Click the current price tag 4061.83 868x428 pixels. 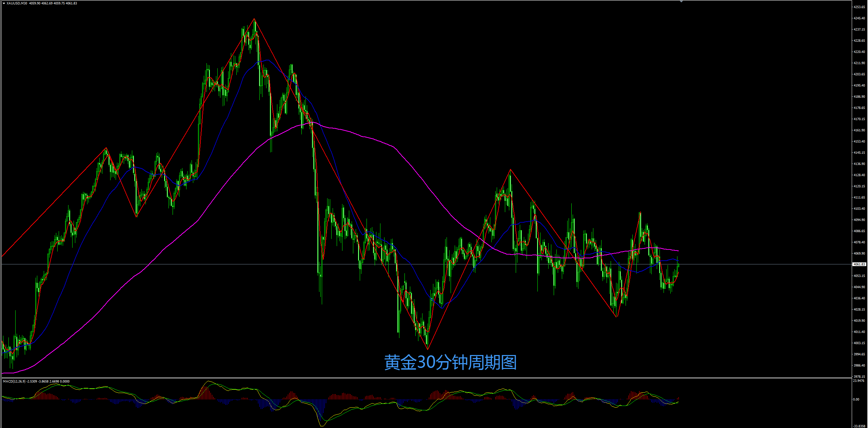(859, 264)
